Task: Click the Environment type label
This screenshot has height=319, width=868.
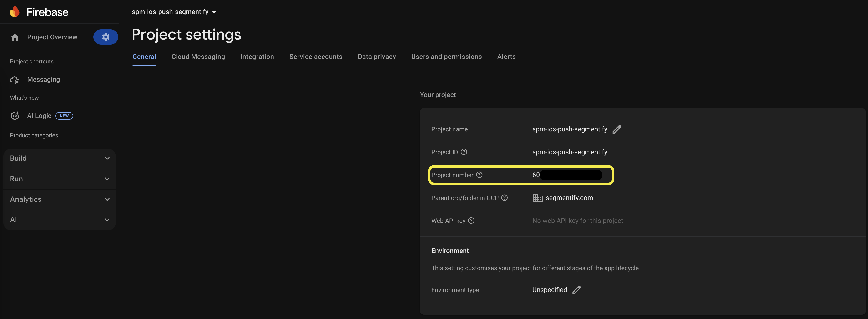Action: click(455, 290)
